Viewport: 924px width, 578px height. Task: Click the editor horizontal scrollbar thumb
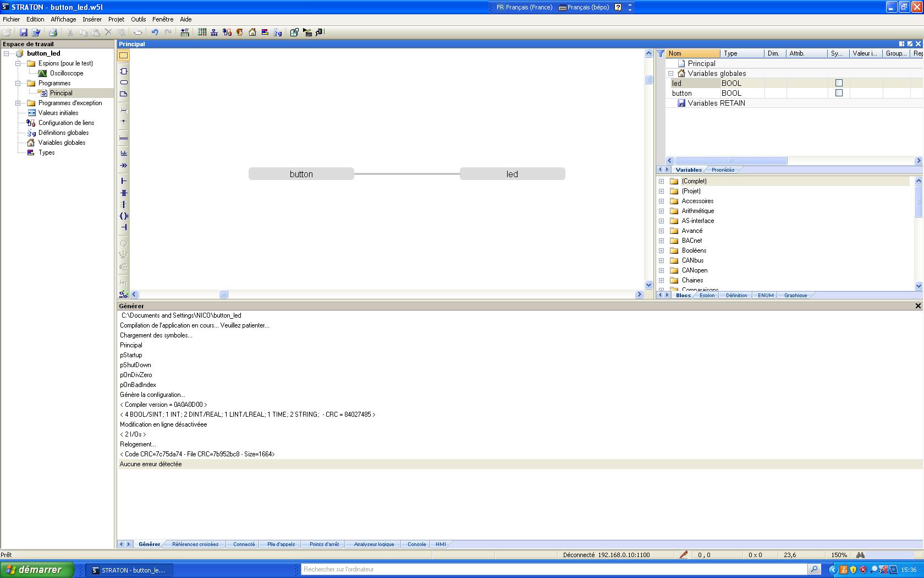(x=223, y=295)
